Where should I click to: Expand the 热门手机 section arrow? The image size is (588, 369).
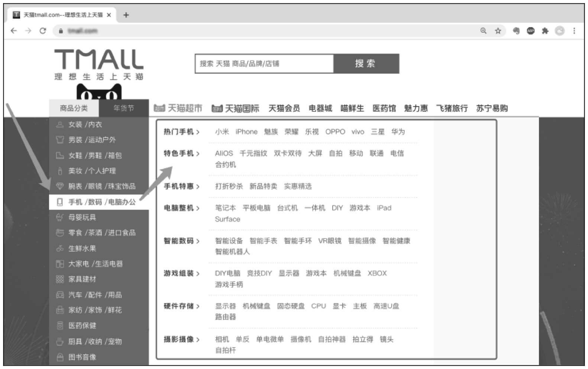point(198,132)
